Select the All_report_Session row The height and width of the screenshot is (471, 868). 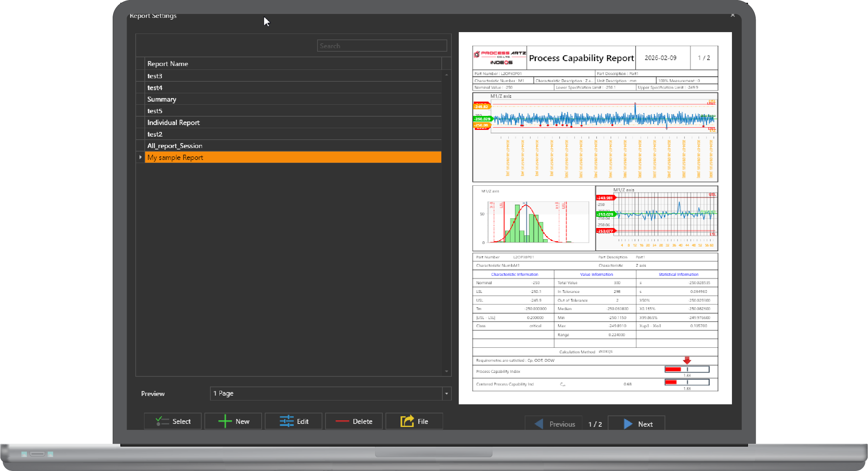pyautogui.click(x=174, y=146)
